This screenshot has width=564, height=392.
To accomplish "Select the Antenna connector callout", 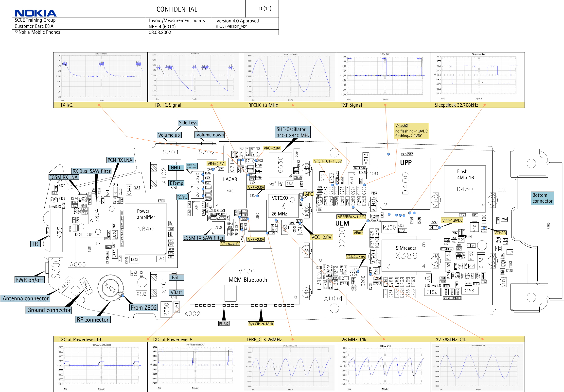I will pos(26,298).
